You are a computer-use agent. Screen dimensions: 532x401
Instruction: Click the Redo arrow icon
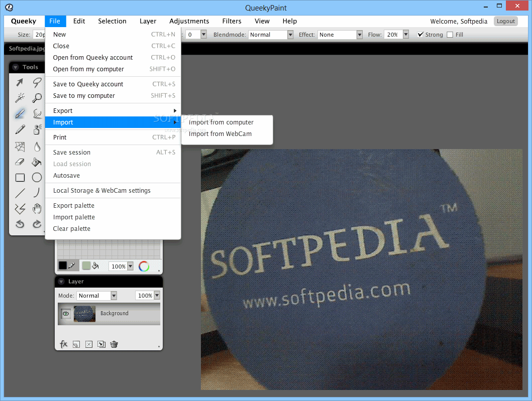(37, 224)
